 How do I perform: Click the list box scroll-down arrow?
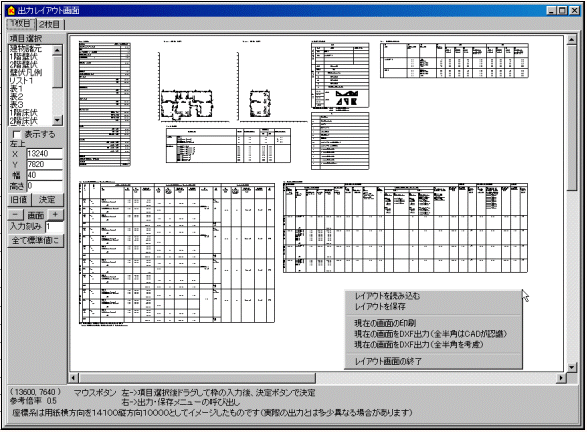pyautogui.click(x=57, y=120)
